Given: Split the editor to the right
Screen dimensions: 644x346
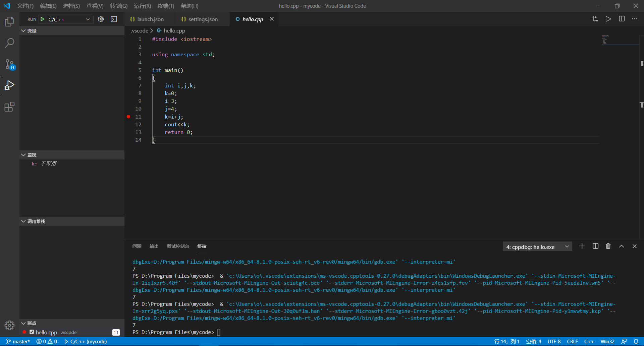Looking at the screenshot, I should pos(622,19).
